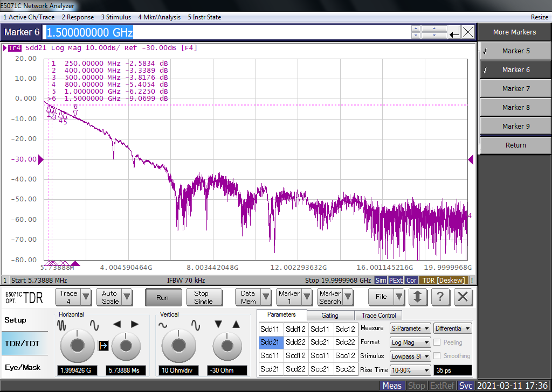
Task: Click the question mark help icon
Action: pos(440,297)
